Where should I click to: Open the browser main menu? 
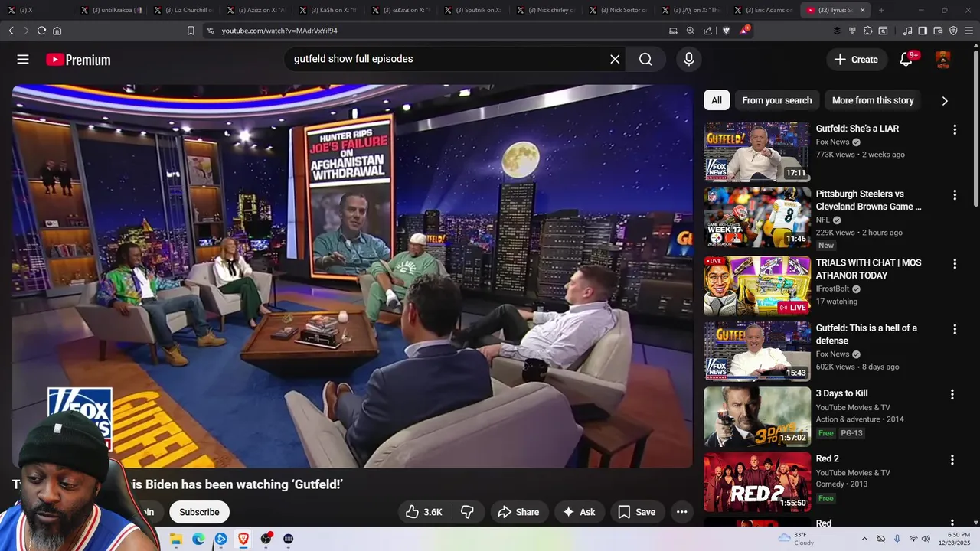[969, 31]
